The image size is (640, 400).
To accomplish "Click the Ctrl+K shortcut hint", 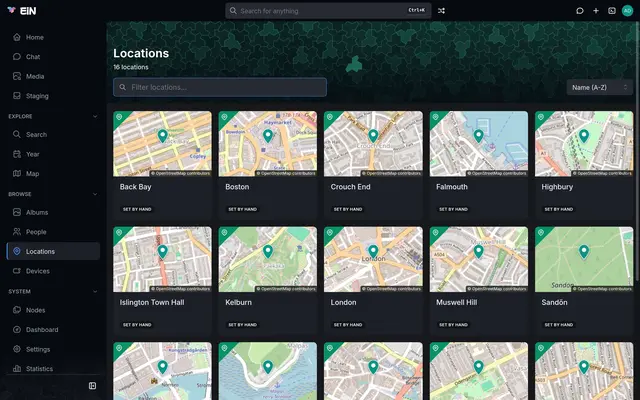I will pyautogui.click(x=417, y=10).
